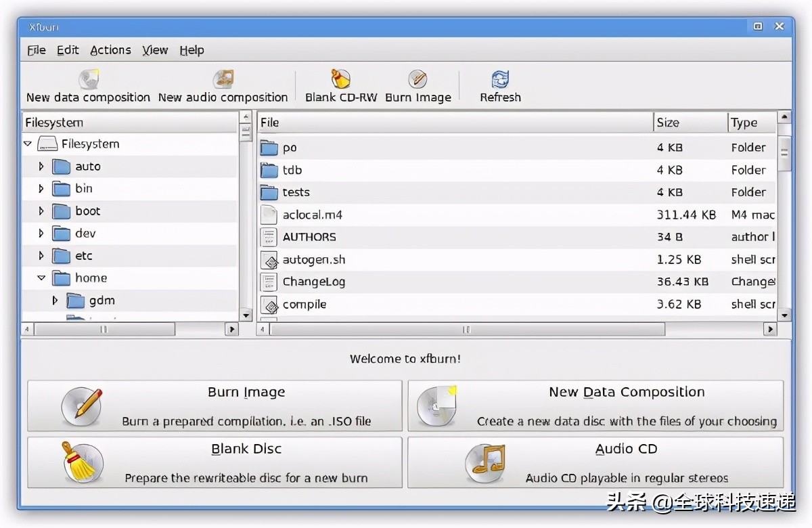
Task: Click the Burn Image toolbar icon
Action: pos(418,79)
